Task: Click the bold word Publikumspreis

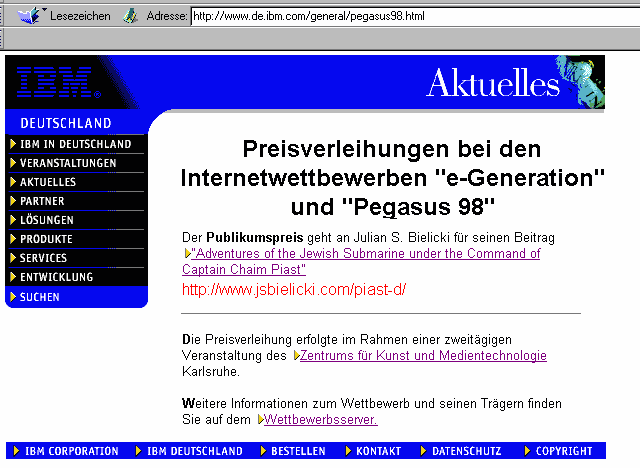Action: (255, 237)
